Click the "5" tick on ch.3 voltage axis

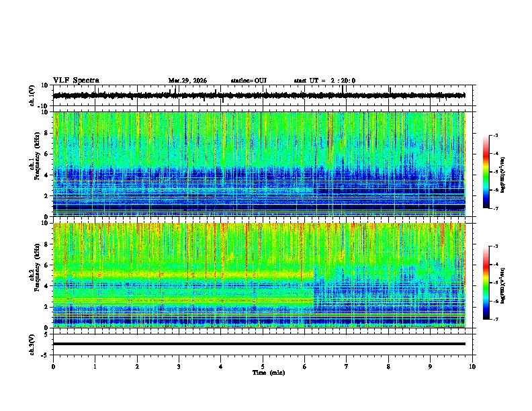coord(47,334)
